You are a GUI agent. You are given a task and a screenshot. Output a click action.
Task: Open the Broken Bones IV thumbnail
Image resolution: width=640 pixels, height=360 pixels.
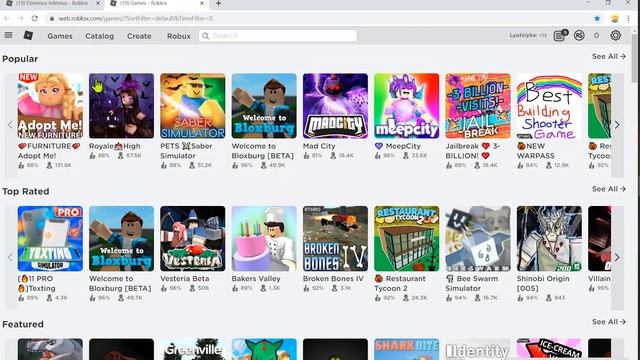[335, 239]
